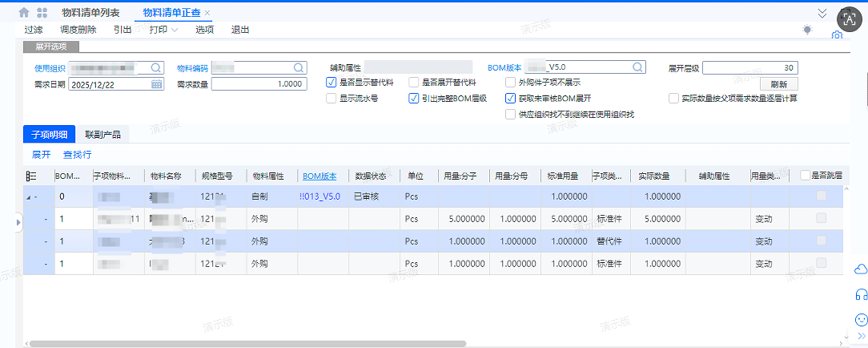Expand the tab list chevron at top right
Viewport: 868px width, 348px height.
(822, 13)
